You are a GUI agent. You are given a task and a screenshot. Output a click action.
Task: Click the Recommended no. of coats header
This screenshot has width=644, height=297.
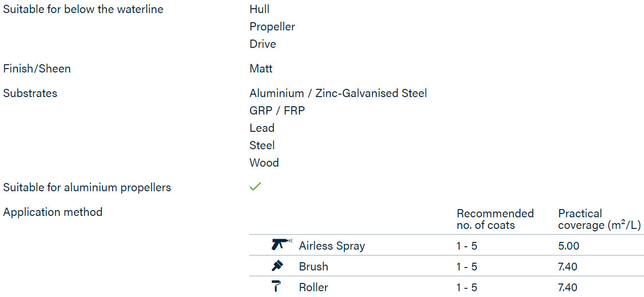tap(495, 219)
